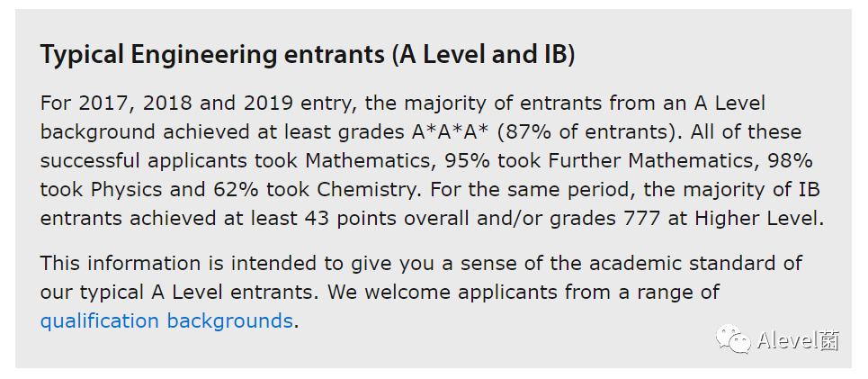Click the word Physics

coord(127,190)
